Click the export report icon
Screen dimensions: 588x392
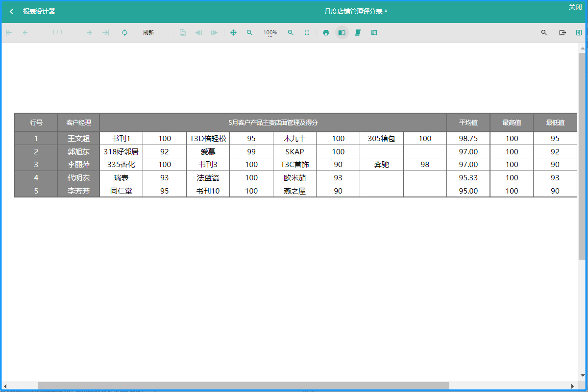[x=563, y=33]
